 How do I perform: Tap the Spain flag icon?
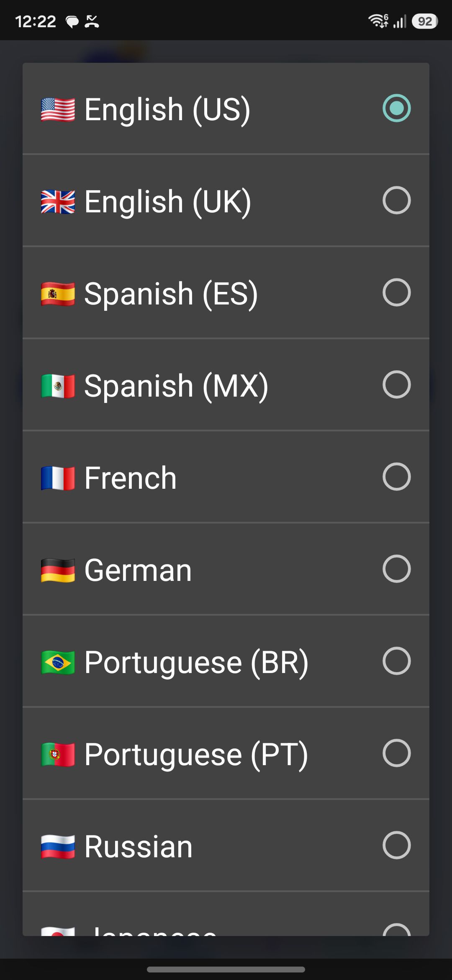point(58,294)
